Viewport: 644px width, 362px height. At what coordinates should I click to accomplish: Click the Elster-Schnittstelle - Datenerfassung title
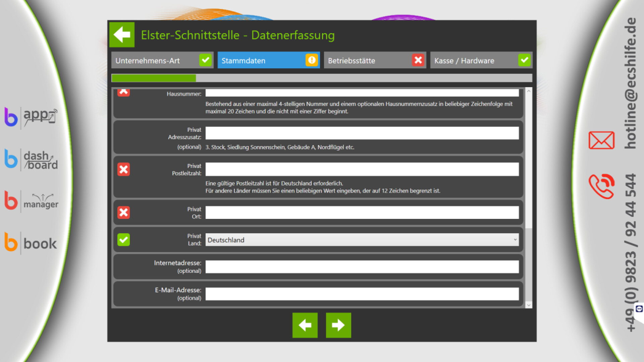point(238,35)
